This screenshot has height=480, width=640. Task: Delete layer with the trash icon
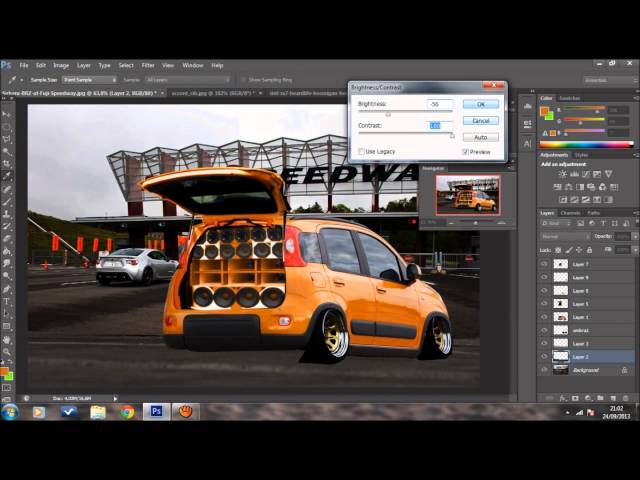coord(626,398)
